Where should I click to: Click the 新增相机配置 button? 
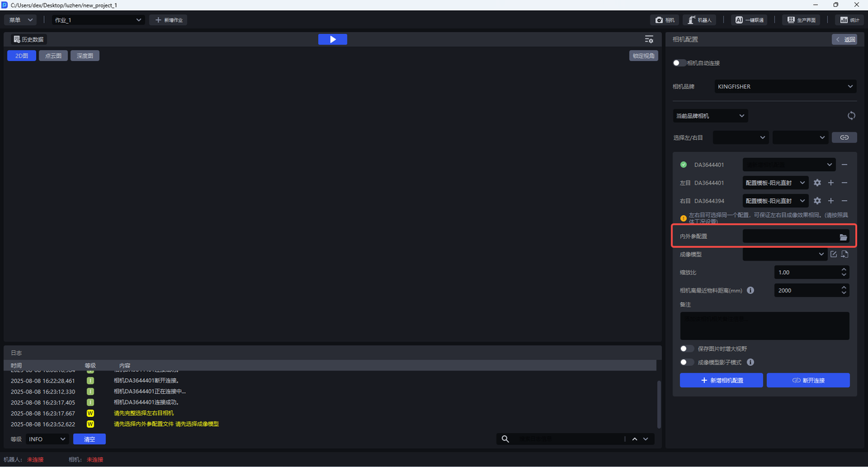(x=721, y=380)
